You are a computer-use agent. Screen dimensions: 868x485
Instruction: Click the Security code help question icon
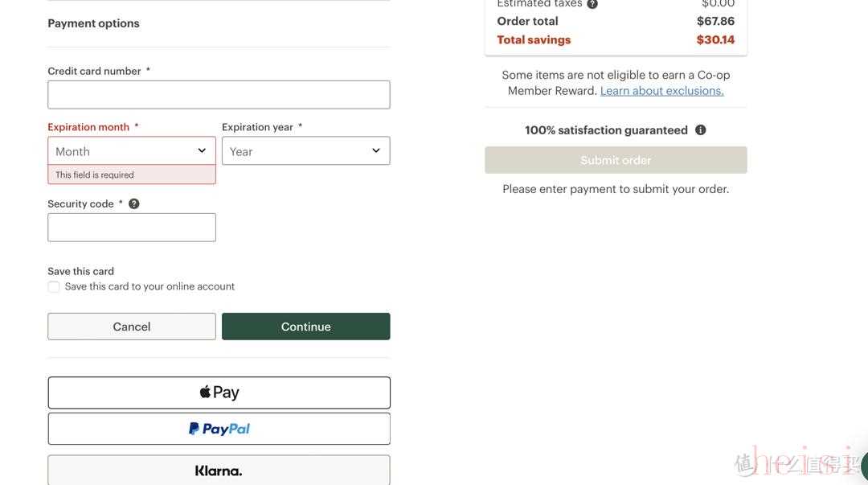click(134, 204)
